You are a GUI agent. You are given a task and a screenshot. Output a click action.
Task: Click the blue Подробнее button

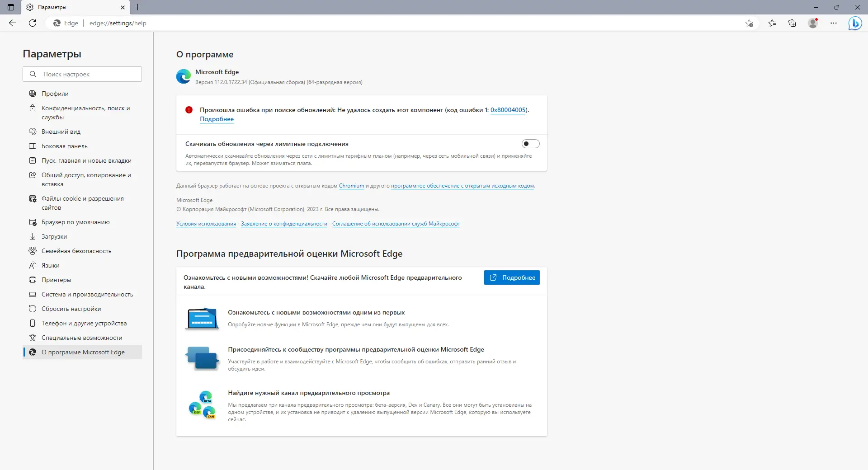[x=512, y=277]
